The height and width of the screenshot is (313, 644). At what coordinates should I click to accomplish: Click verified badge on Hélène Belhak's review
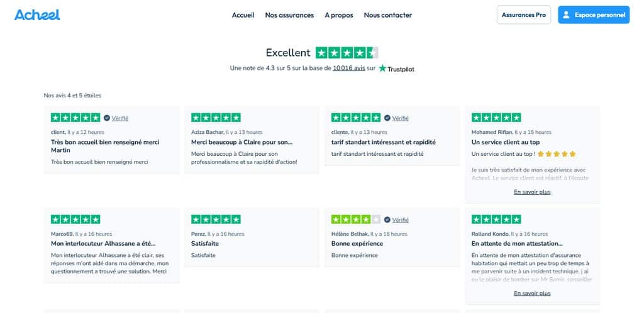point(387,219)
